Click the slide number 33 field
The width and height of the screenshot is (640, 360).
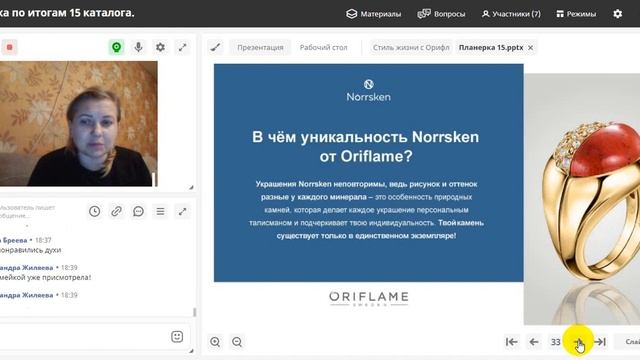(x=556, y=342)
